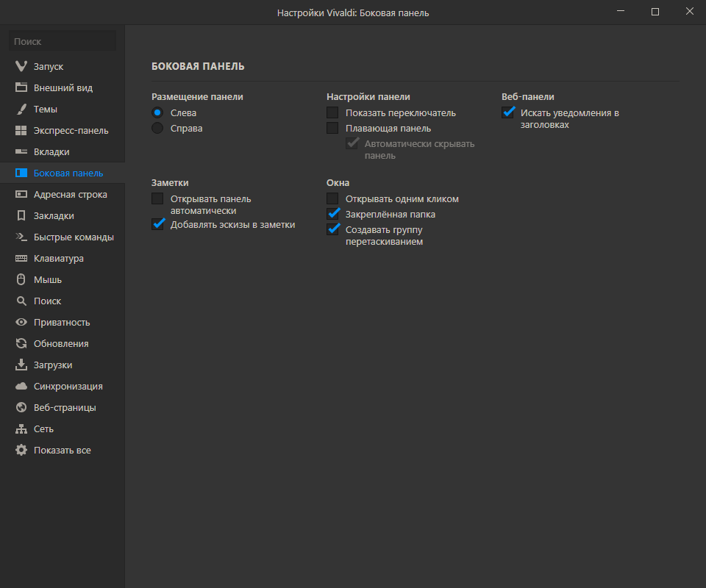This screenshot has width=706, height=588.
Task: Go to Темы settings
Action: pos(63,109)
